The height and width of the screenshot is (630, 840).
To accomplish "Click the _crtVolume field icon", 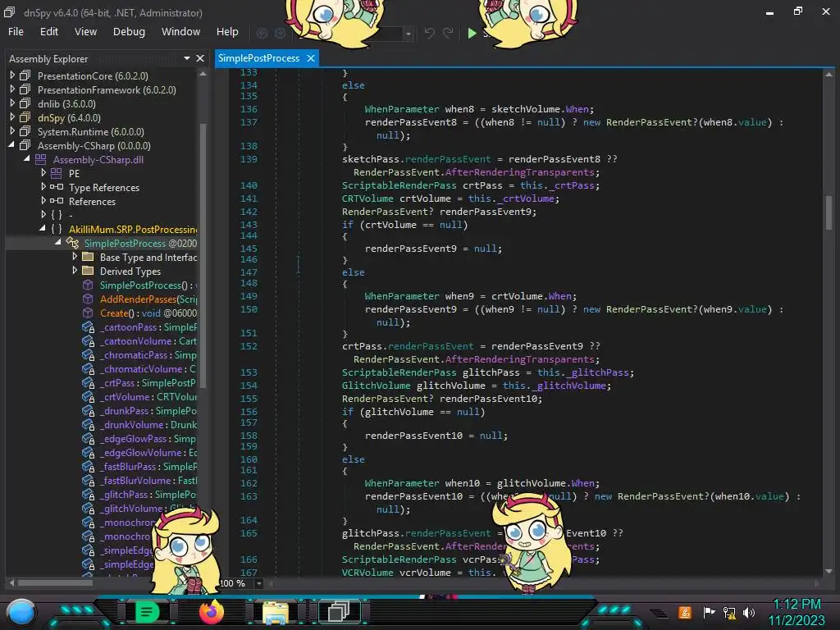I will pos(89,396).
